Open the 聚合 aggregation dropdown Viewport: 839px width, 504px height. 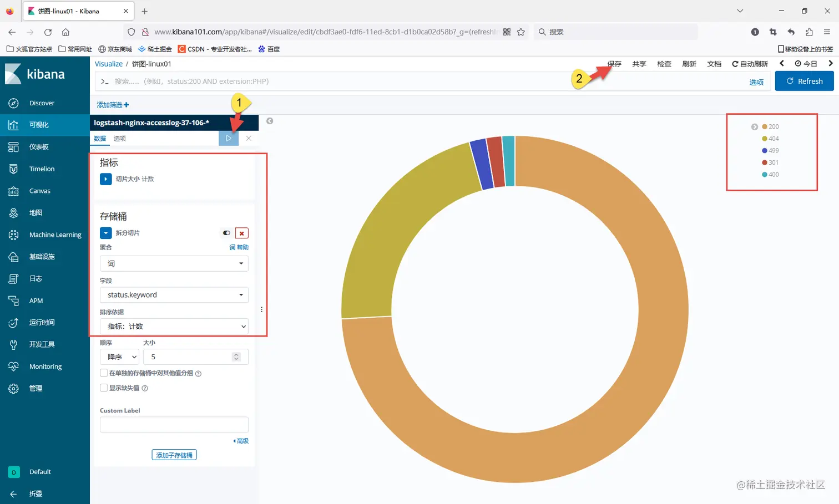tap(174, 263)
